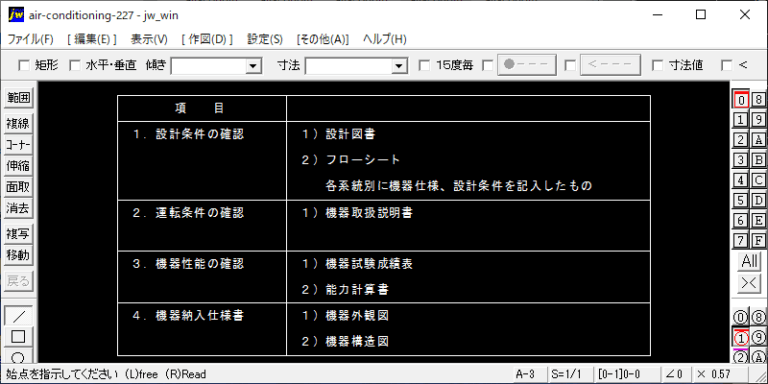Click layer button 0
Screen dimensions: 768x384
[741, 99]
